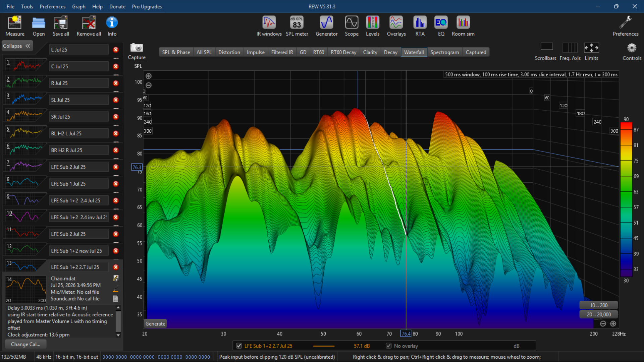Image resolution: width=644 pixels, height=362 pixels.
Task: Zoom out vertical axis minus icon
Action: coord(149,85)
